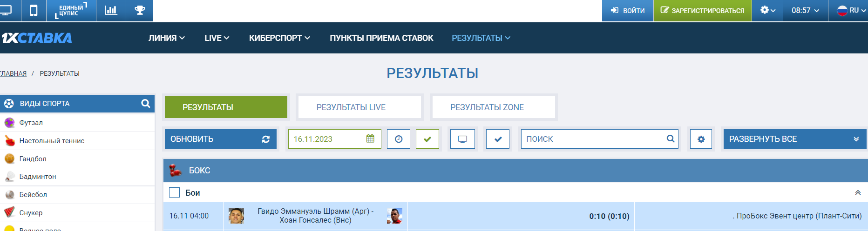868x231 pixels.
Task: Click search magnifier in ПОИСК field
Action: [671, 139]
